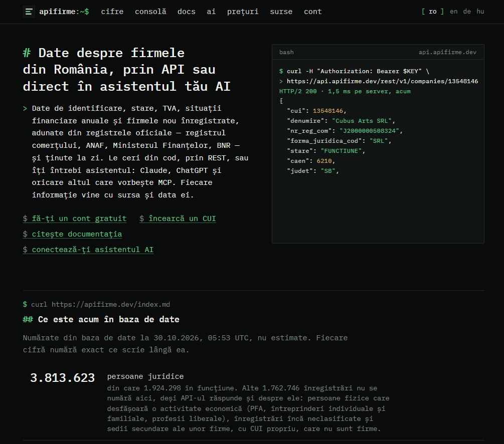The image size is (504, 444).
Task: Click the încearcă un CUI link
Action: point(178,218)
